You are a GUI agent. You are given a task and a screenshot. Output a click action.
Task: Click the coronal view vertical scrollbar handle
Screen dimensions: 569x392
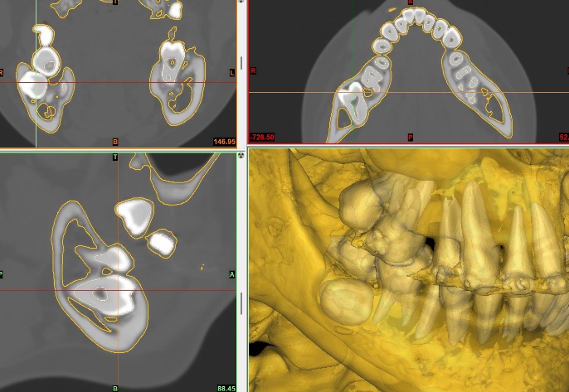[x=241, y=62]
